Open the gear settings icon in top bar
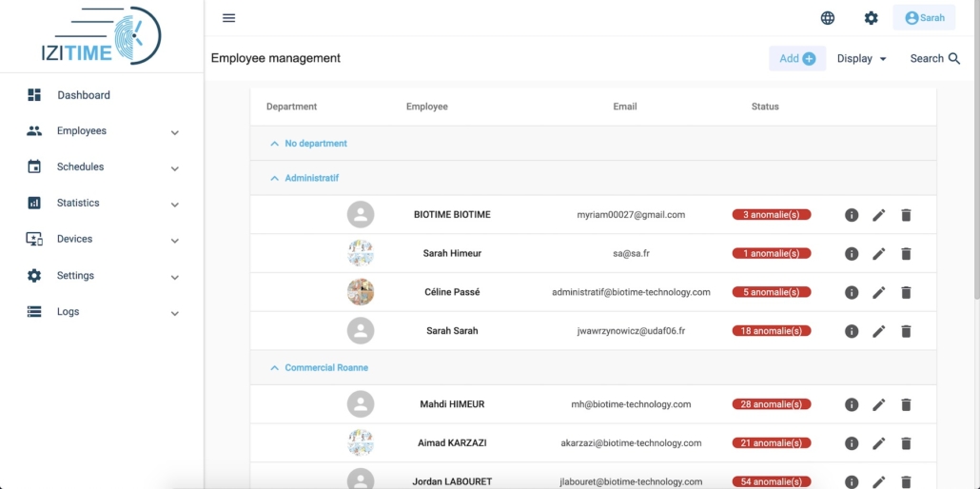The height and width of the screenshot is (489, 980). 871,18
